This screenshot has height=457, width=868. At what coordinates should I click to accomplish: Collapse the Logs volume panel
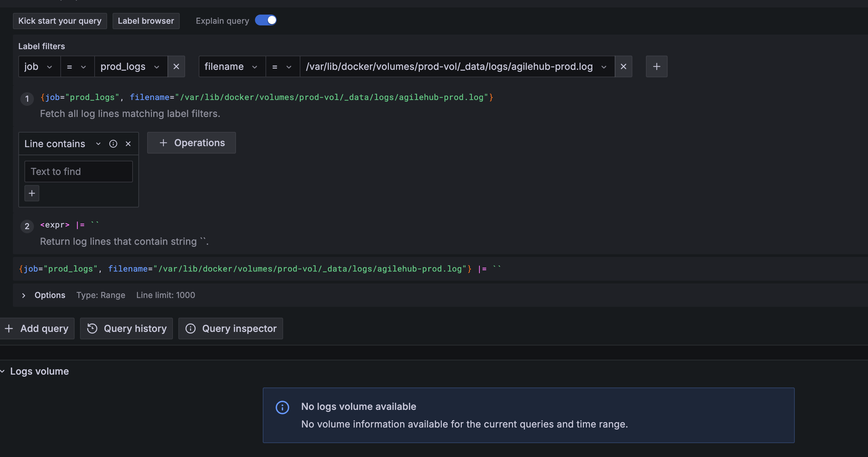(x=3, y=371)
